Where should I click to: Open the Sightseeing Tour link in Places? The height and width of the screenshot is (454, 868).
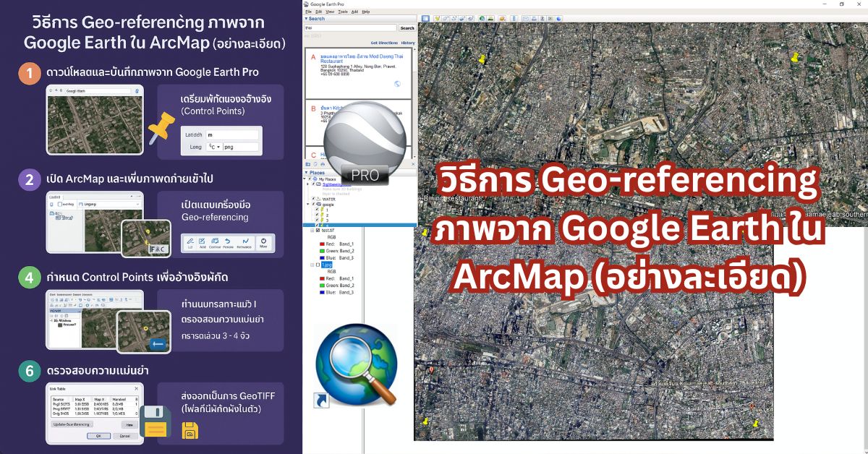pos(337,184)
